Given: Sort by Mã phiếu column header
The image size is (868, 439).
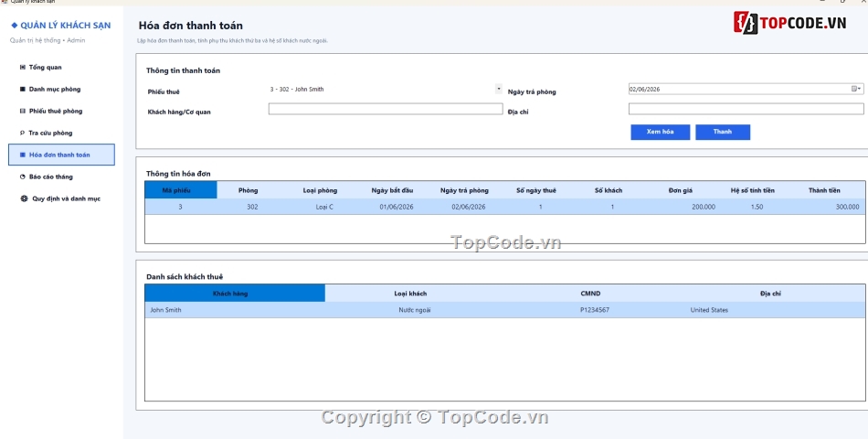Looking at the screenshot, I should pyautogui.click(x=181, y=190).
